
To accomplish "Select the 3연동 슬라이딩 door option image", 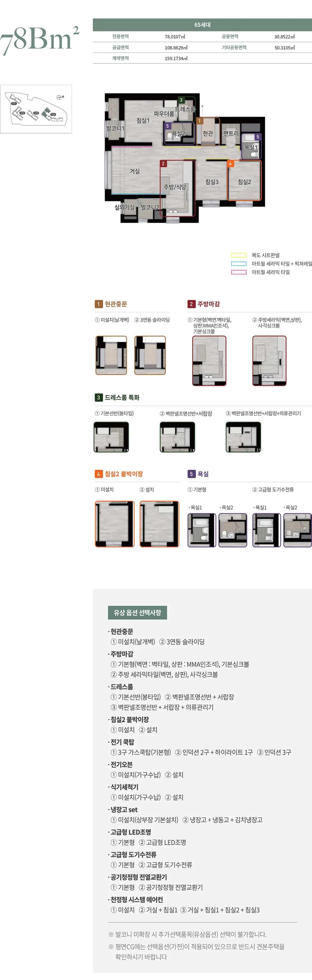I will pos(150,355).
